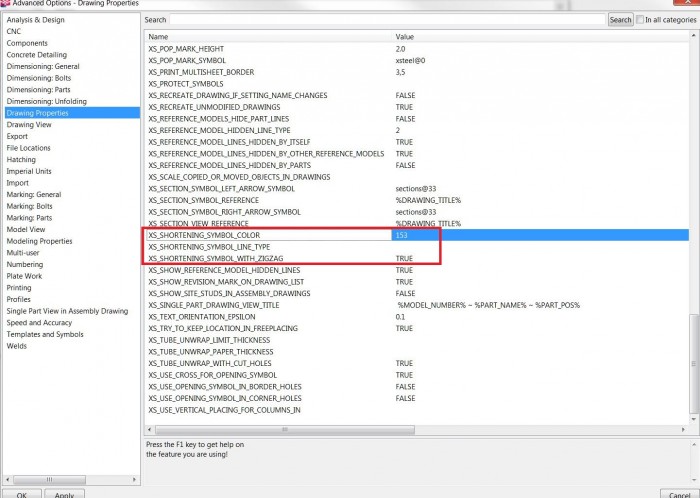This screenshot has width=700, height=498.
Task: Select File Locations category
Action: pos(29,148)
